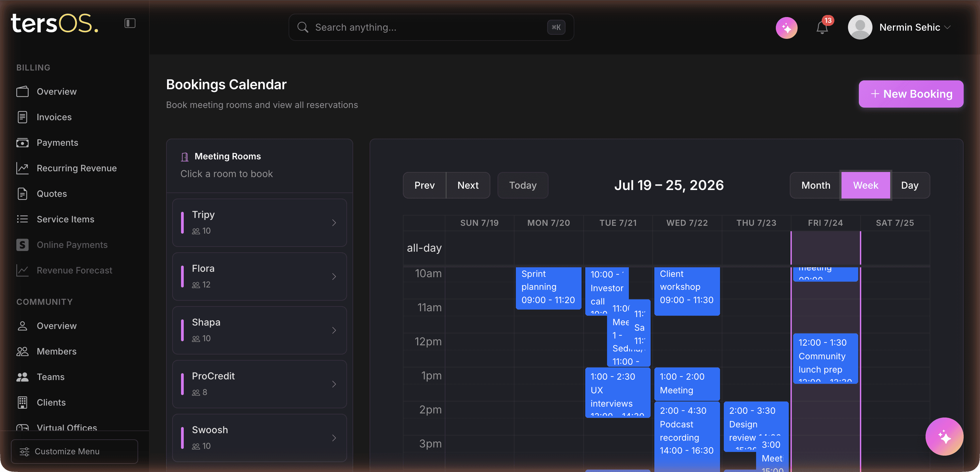Screen dimensions: 980x472
Task: Open the Investor call booking
Action: pyautogui.click(x=607, y=290)
